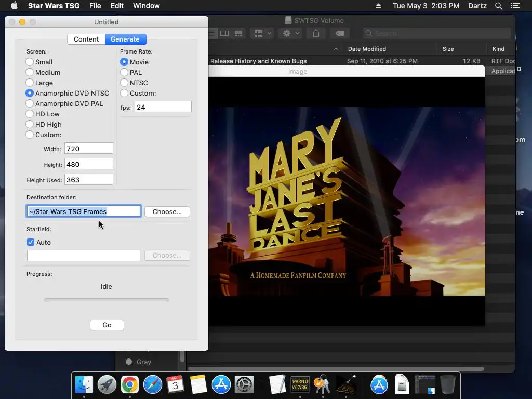Click Dartz user name in menu bar
This screenshot has width=532, height=399.
click(x=477, y=6)
